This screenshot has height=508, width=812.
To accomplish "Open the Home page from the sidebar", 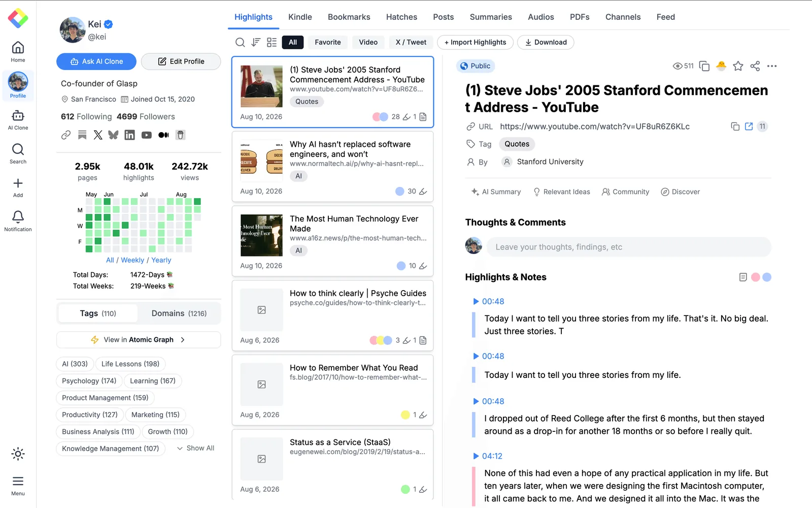I will [x=18, y=52].
